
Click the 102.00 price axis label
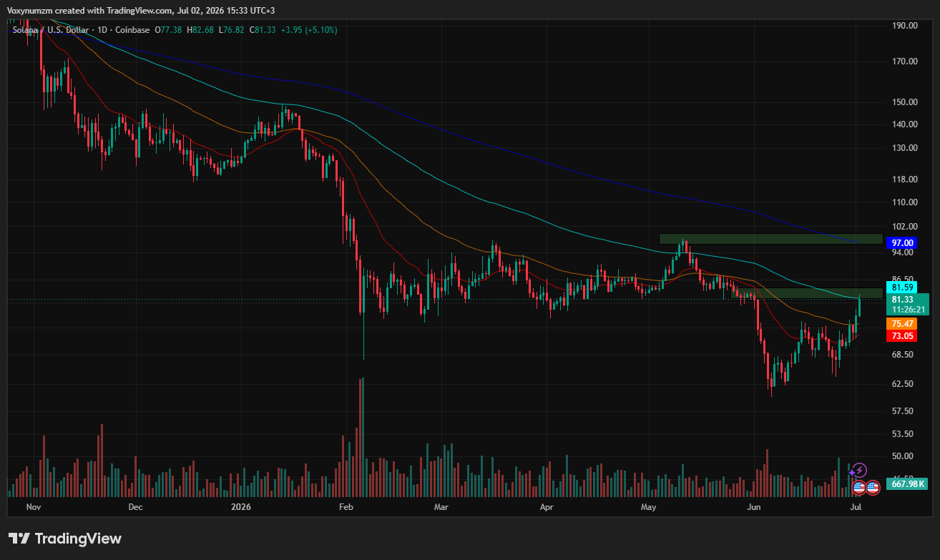(x=905, y=227)
